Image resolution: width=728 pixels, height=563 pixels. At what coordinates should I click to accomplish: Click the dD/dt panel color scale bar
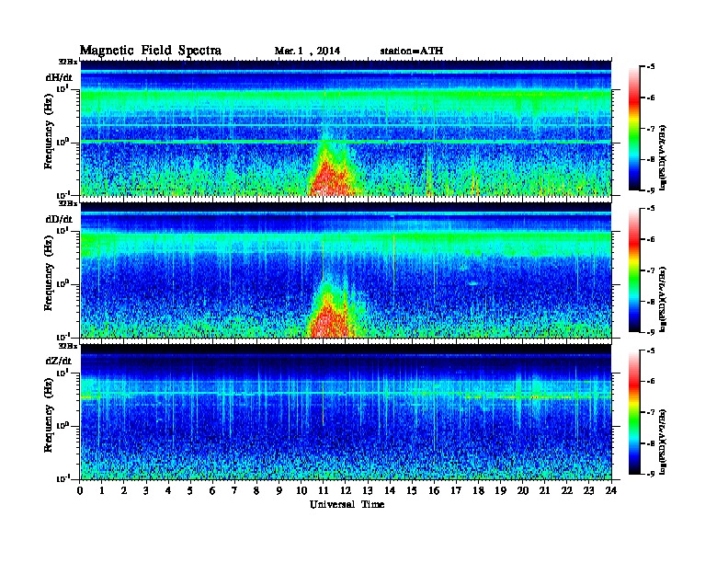(633, 270)
